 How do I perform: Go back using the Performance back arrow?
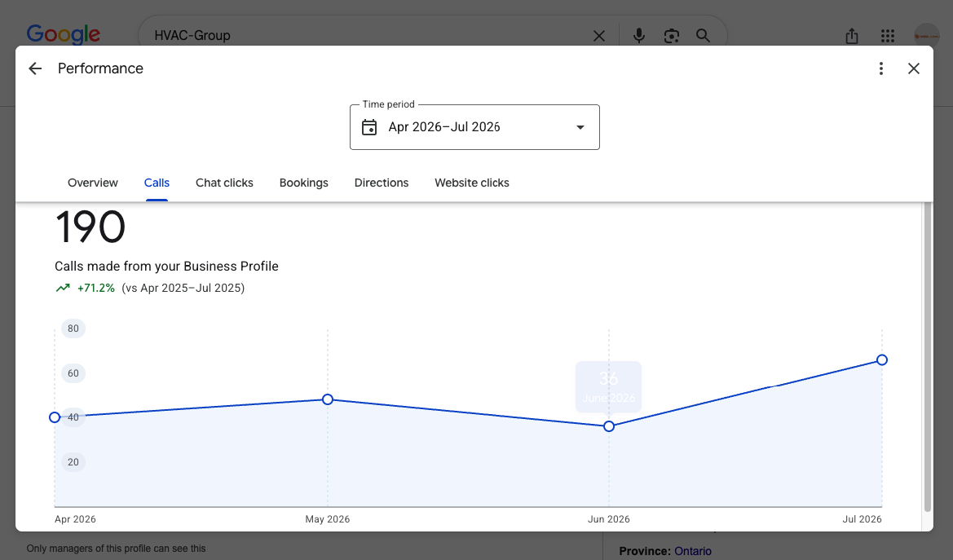[35, 68]
